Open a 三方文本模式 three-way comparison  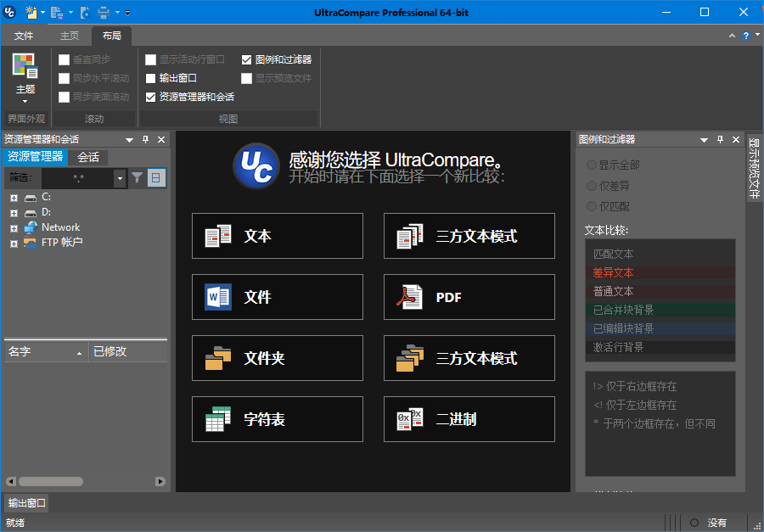pyautogui.click(x=469, y=236)
